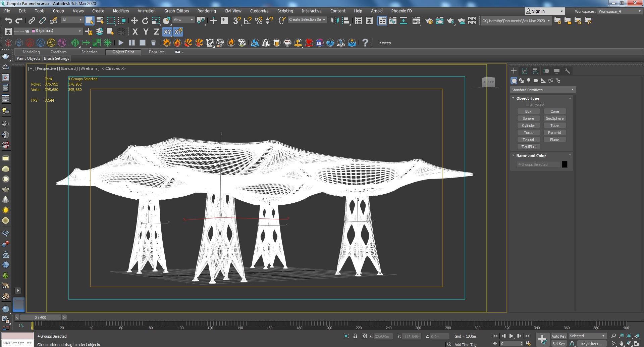Select the Lights category icon

pyautogui.click(x=529, y=81)
